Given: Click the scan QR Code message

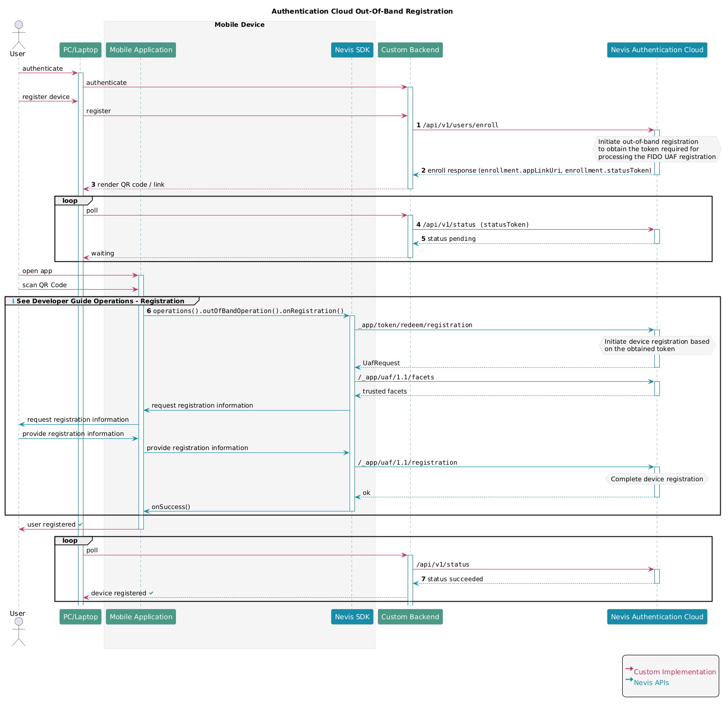Looking at the screenshot, I should [x=44, y=285].
